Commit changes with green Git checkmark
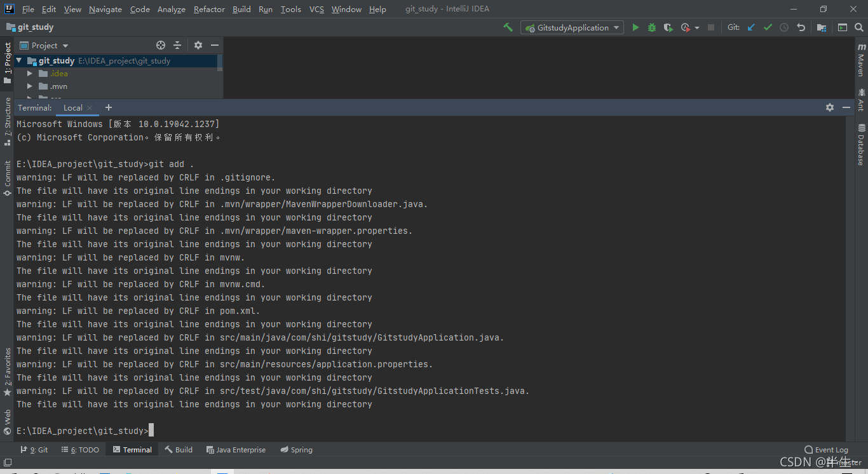This screenshot has width=868, height=474. pos(768,27)
